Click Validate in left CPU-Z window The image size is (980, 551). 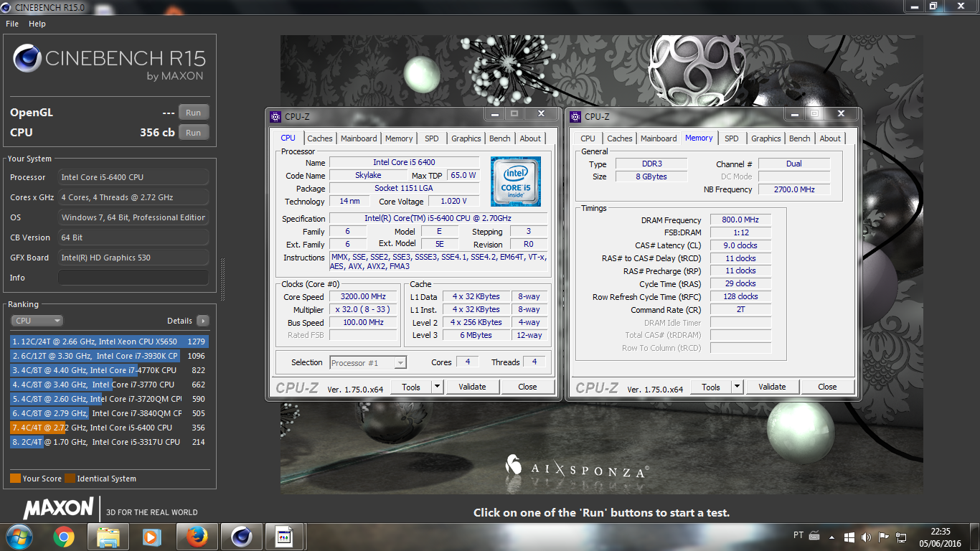point(472,387)
